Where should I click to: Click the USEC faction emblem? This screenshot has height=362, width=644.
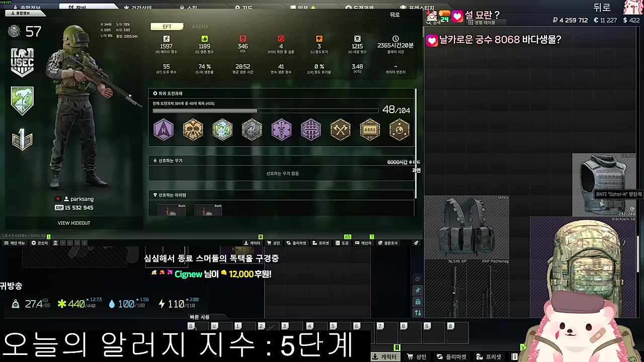(22, 62)
